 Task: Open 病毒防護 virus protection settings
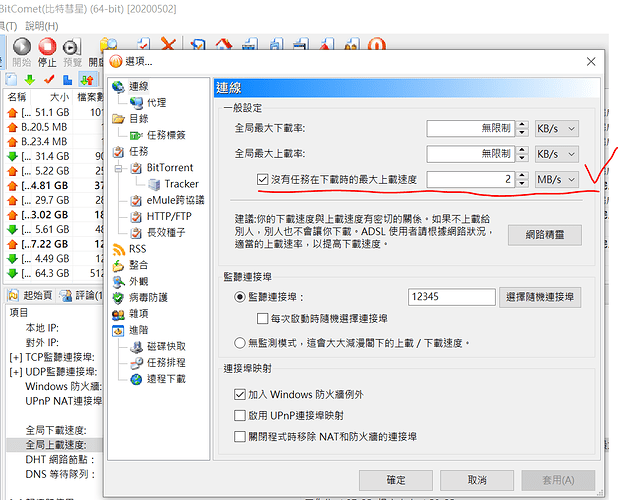pyautogui.click(x=148, y=297)
